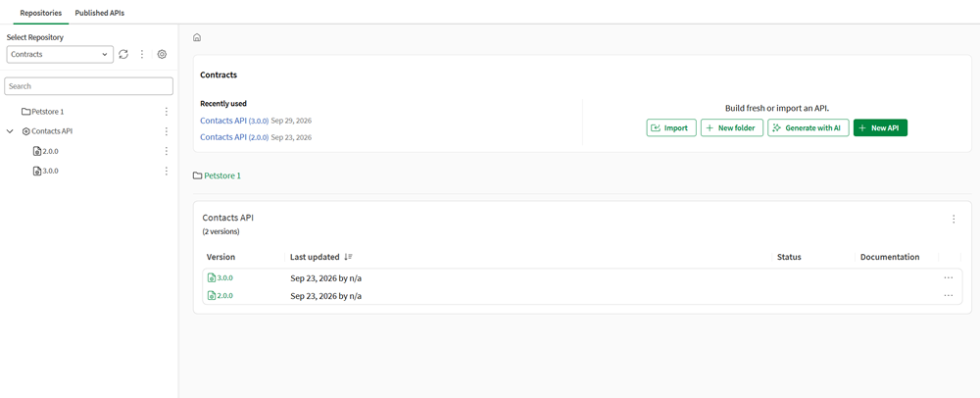
Task: Click the 3.0.0 row's 'Sep 23, 2026 by n/a'
Action: 326,278
